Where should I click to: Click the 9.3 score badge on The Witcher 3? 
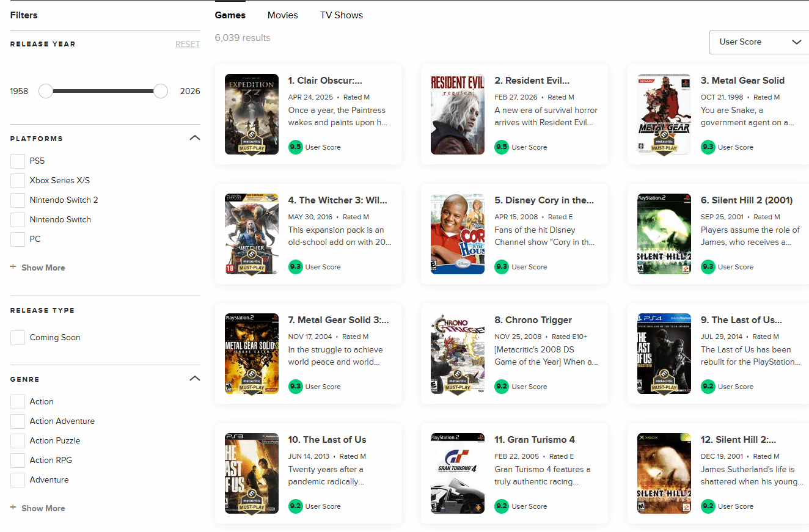coord(295,267)
